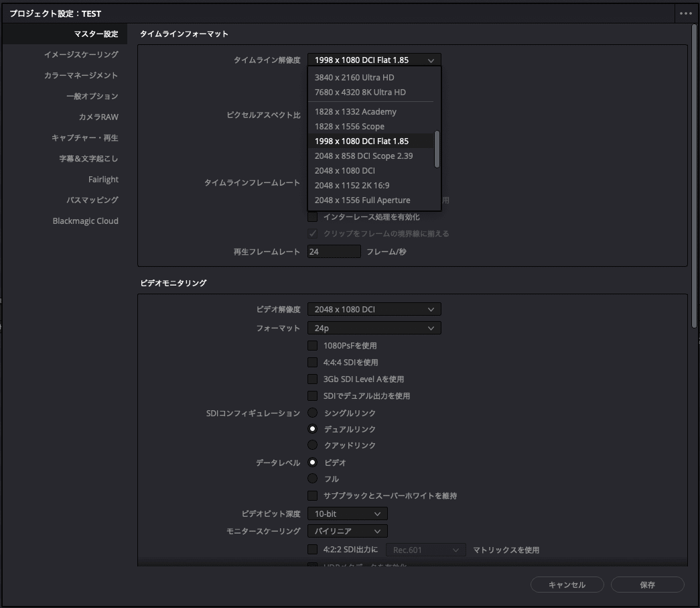This screenshot has width=700, height=608.
Task: Open 字幕&文字起こし settings page
Action: (x=88, y=159)
